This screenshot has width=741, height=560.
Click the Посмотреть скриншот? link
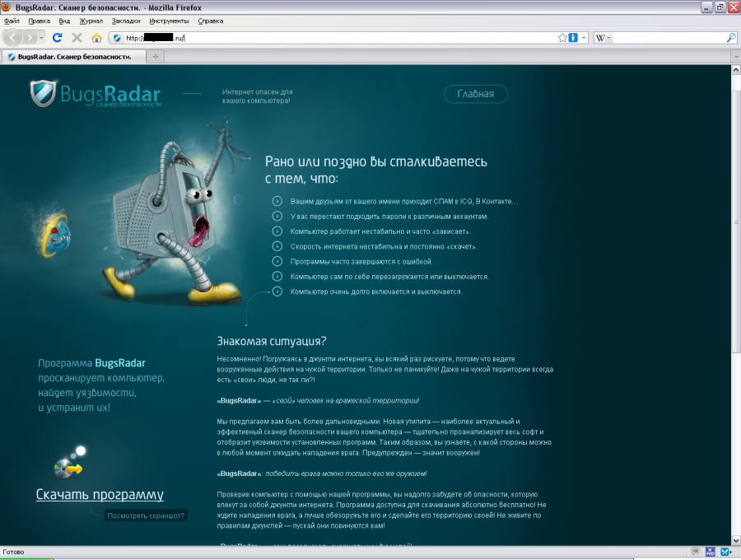pos(146,516)
